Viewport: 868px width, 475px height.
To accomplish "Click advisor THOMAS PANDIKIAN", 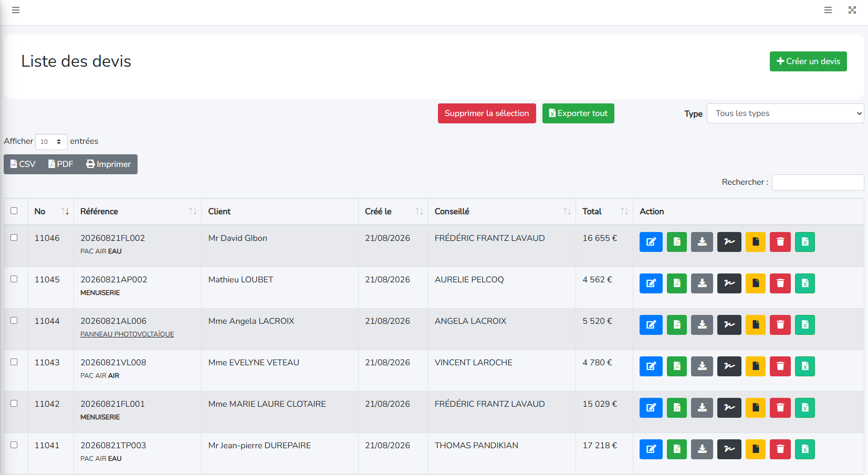I will pos(476,446).
